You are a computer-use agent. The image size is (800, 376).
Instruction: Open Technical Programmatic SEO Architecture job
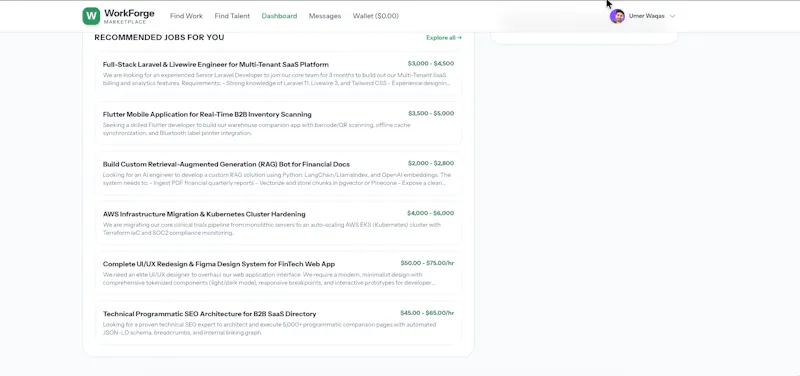[209, 314]
